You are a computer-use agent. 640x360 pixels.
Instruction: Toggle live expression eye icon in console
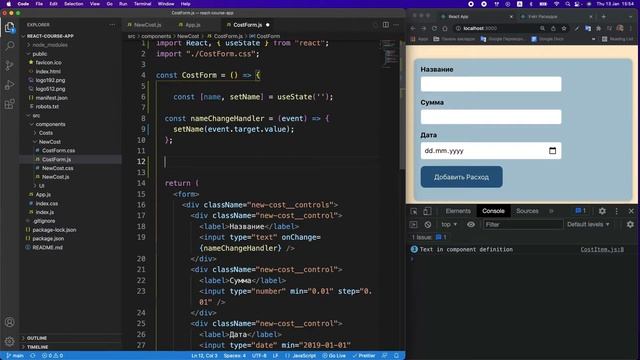[x=471, y=224]
